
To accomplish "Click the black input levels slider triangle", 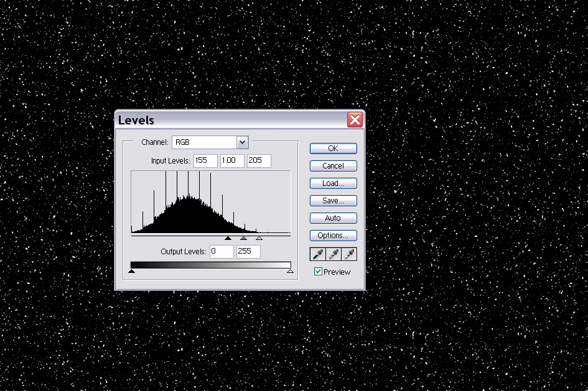I will (x=228, y=238).
